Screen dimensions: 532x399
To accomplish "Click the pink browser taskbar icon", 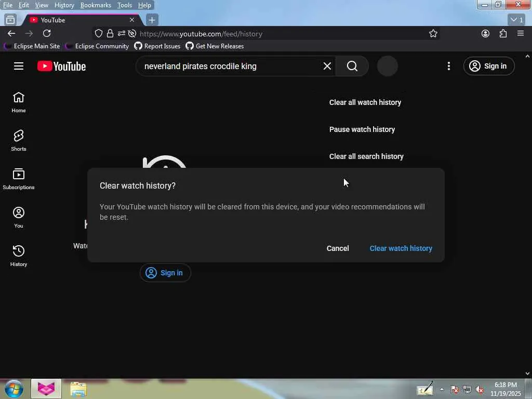I will [x=46, y=389].
